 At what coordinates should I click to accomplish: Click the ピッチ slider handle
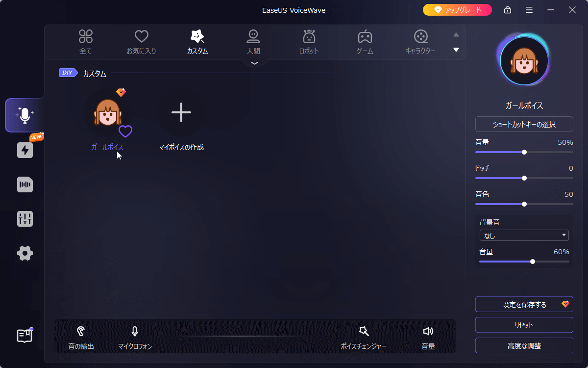(x=524, y=178)
